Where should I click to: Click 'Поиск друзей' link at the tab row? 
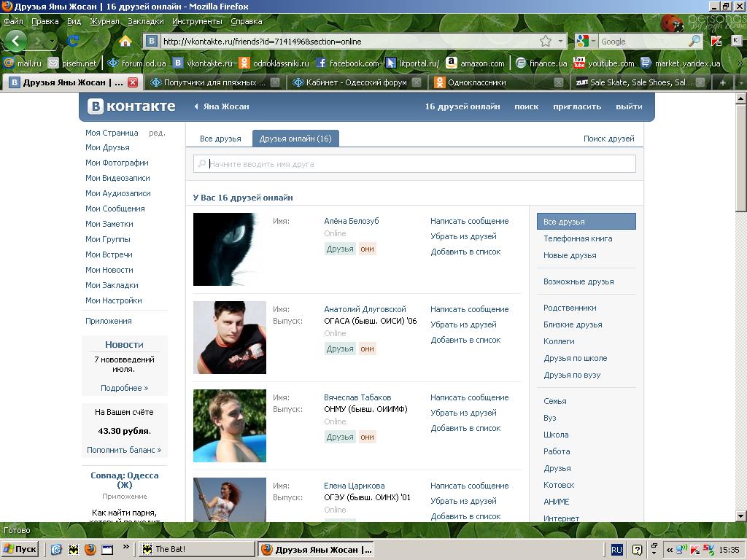click(609, 139)
